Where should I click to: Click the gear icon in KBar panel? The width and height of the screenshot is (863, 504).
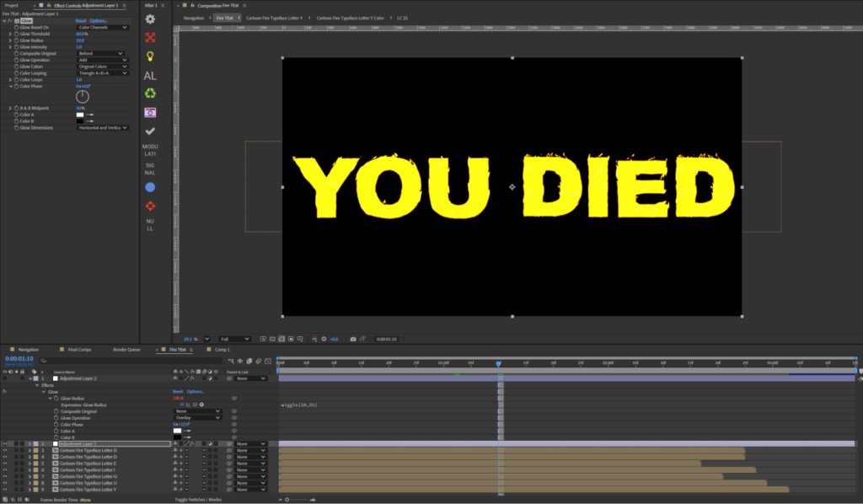coord(150,19)
